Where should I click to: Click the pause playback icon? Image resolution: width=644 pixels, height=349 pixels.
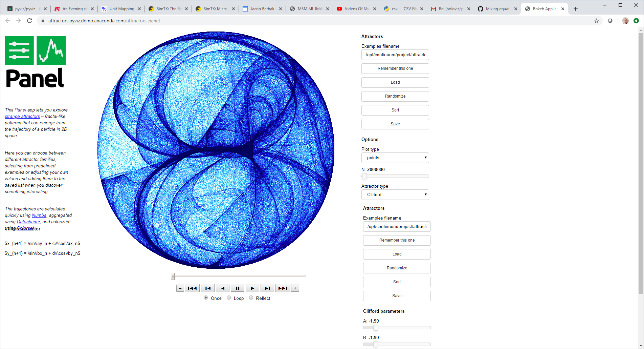237,288
